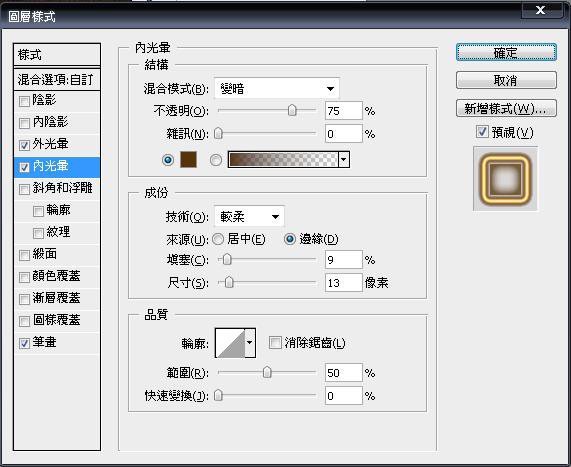Choose 居中 center source radio button
The width and height of the screenshot is (571, 467).
click(x=218, y=239)
